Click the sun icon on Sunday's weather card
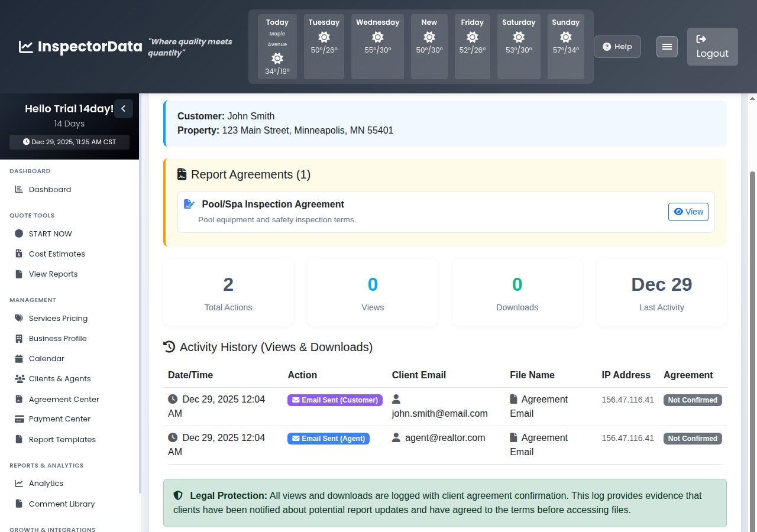This screenshot has width=757, height=532. coord(565,37)
